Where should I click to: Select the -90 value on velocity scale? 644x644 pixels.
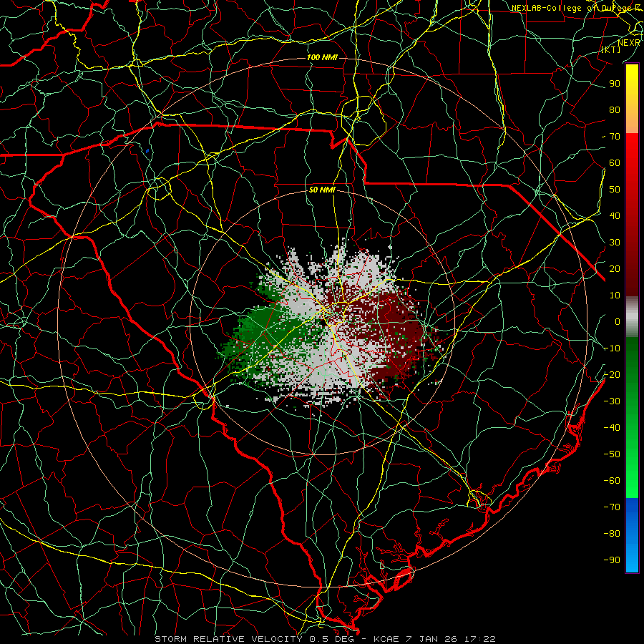[x=612, y=560]
